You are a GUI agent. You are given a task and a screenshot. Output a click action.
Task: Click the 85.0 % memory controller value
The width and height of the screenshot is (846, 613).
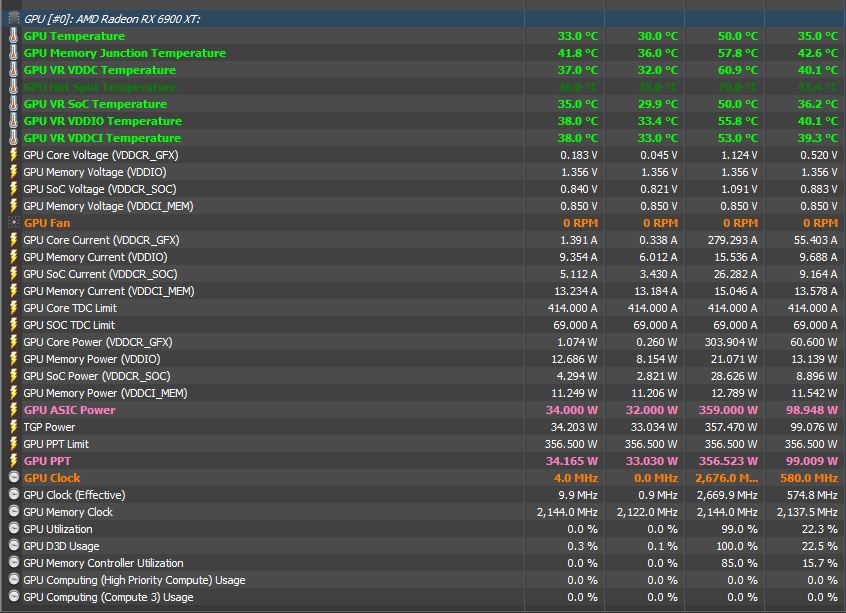(x=739, y=563)
